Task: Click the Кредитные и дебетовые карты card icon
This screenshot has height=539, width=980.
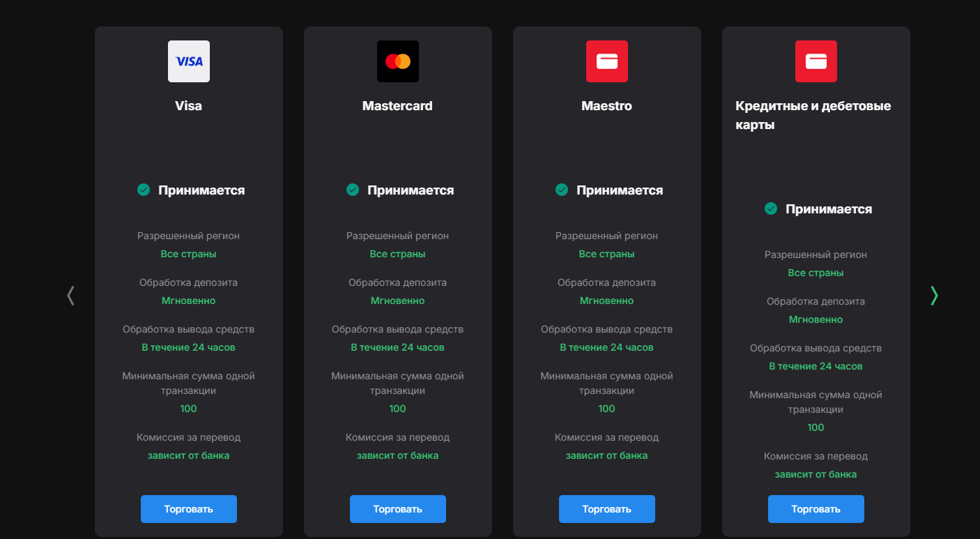Action: click(x=816, y=61)
